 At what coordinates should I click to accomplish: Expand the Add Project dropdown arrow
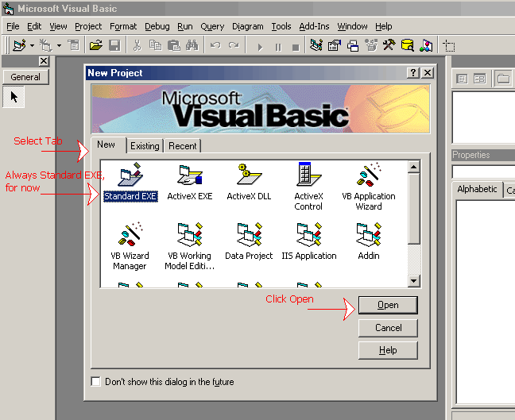[x=32, y=45]
